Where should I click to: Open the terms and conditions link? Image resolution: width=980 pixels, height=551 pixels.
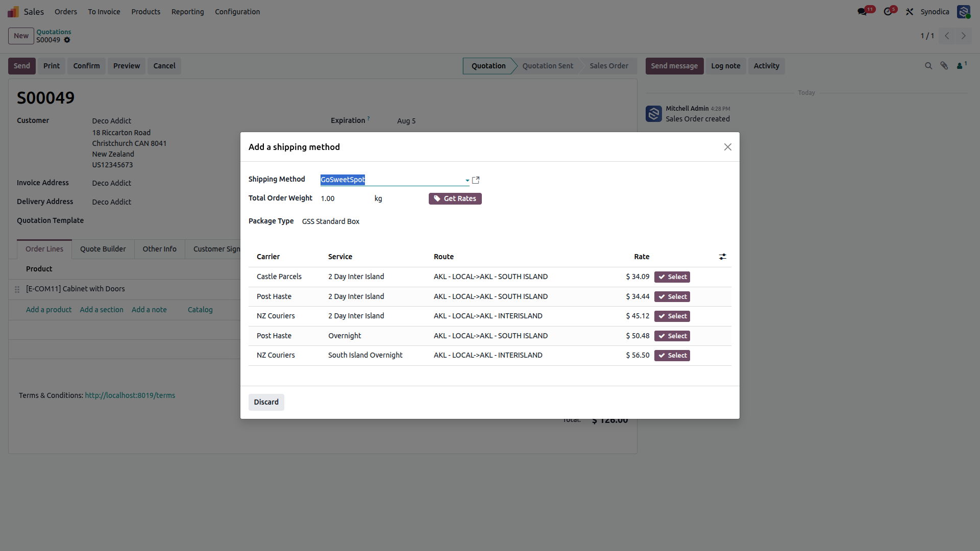point(130,395)
